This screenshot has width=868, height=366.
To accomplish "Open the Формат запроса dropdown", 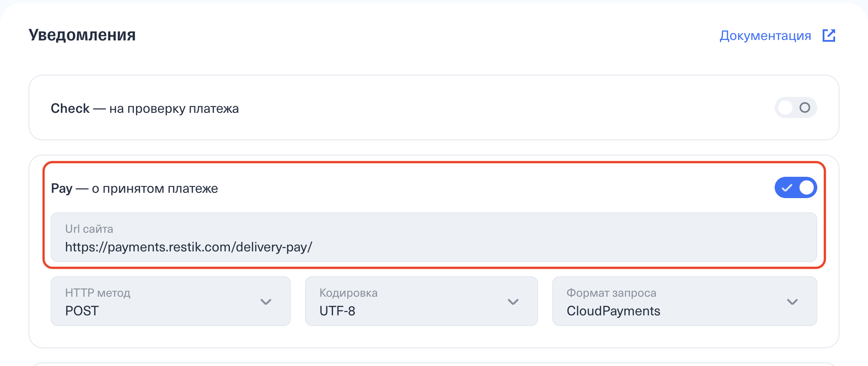I will tap(684, 302).
